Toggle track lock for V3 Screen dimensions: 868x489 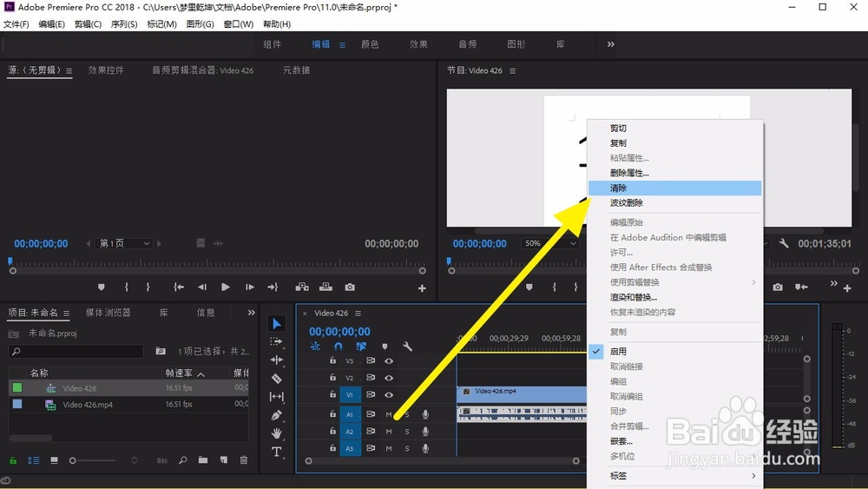point(332,360)
